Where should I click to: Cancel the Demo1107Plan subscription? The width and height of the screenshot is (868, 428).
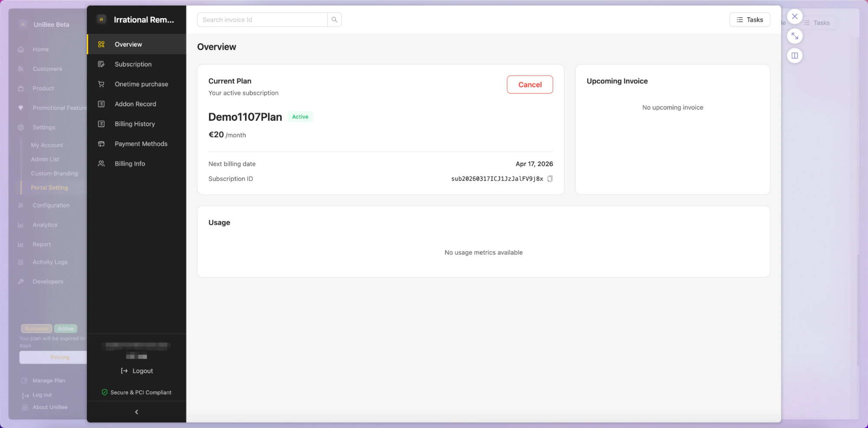click(x=530, y=85)
